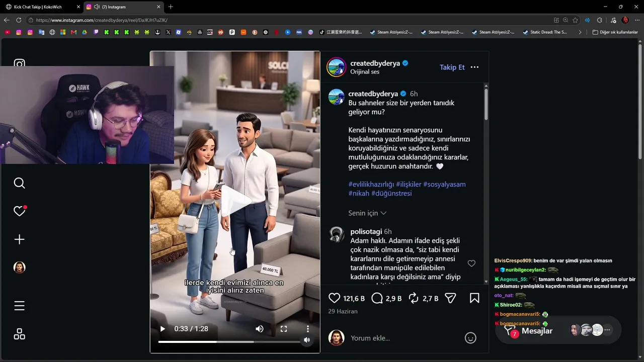Viewport: 644px width, 362px height.
Task: Open the Meta apps grid icon
Action: pyautogui.click(x=19, y=334)
